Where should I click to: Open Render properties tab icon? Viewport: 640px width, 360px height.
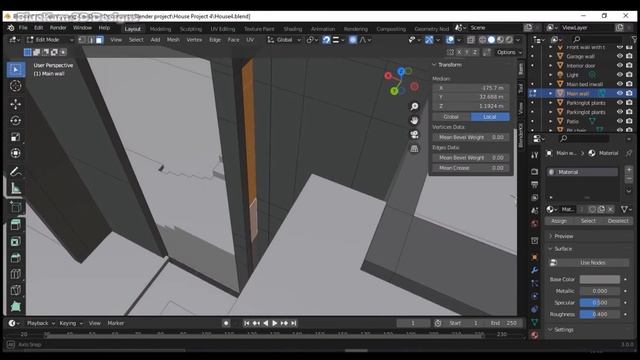(535, 171)
